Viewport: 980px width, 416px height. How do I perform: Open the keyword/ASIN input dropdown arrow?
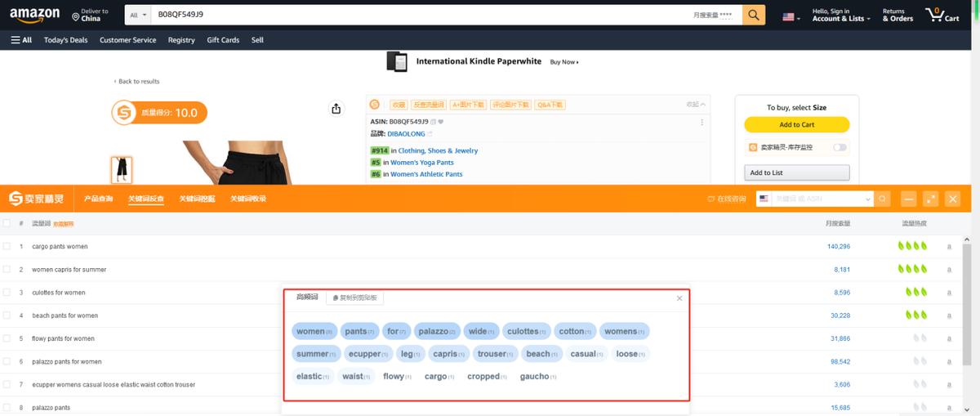pyautogui.click(x=867, y=199)
